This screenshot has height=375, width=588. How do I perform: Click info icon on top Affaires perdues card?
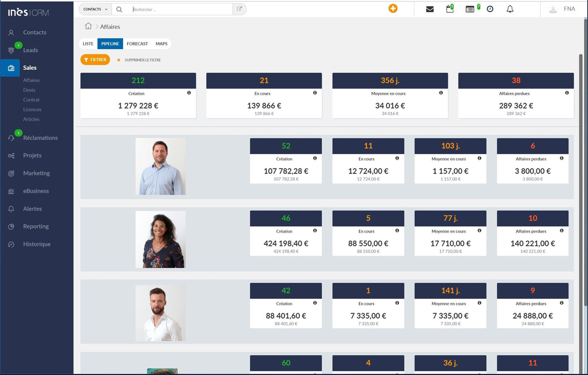[566, 93]
